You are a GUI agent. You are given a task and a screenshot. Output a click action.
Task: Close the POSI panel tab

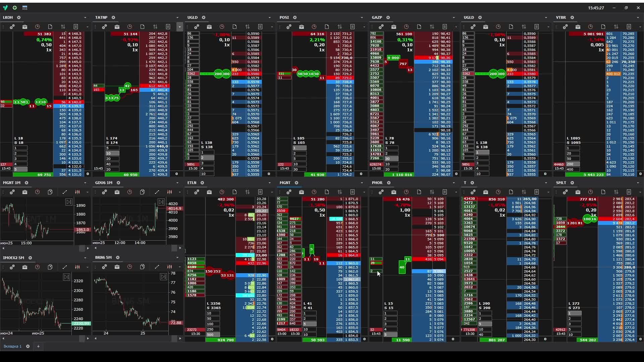[295, 17]
